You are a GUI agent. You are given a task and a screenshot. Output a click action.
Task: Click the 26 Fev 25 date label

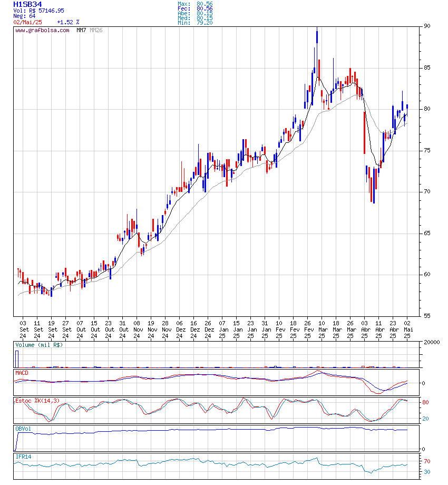(x=308, y=329)
